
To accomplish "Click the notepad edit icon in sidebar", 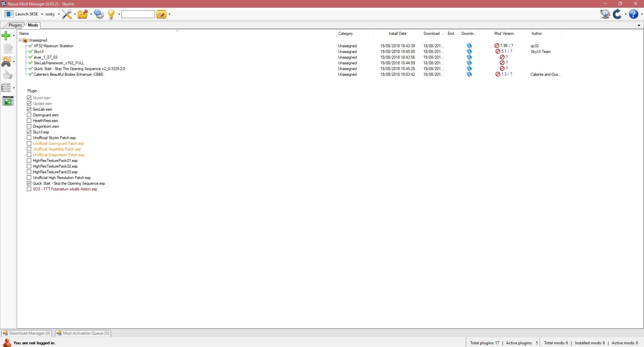I will coord(8,49).
